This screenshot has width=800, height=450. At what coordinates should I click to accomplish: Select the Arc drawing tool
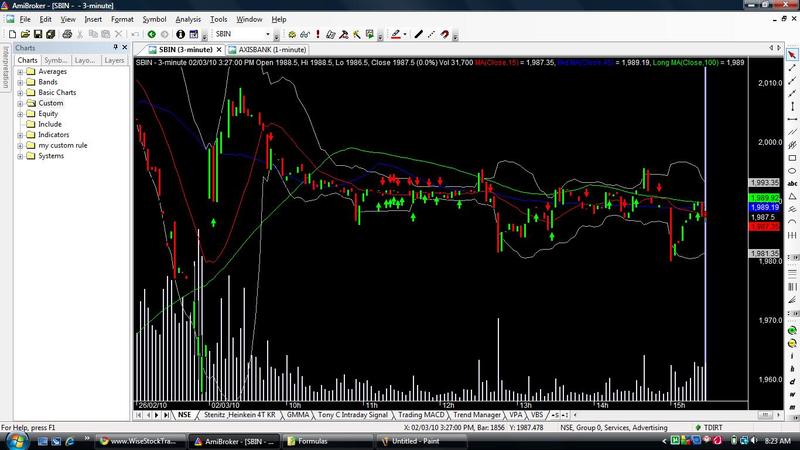pyautogui.click(x=792, y=222)
